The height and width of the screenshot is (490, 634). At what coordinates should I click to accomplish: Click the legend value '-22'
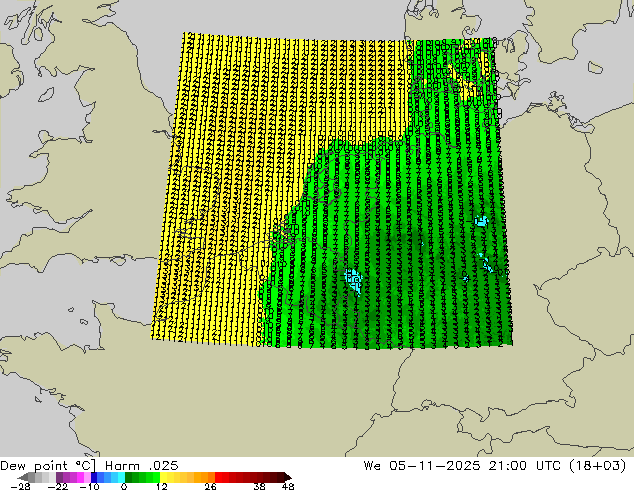click(57, 486)
